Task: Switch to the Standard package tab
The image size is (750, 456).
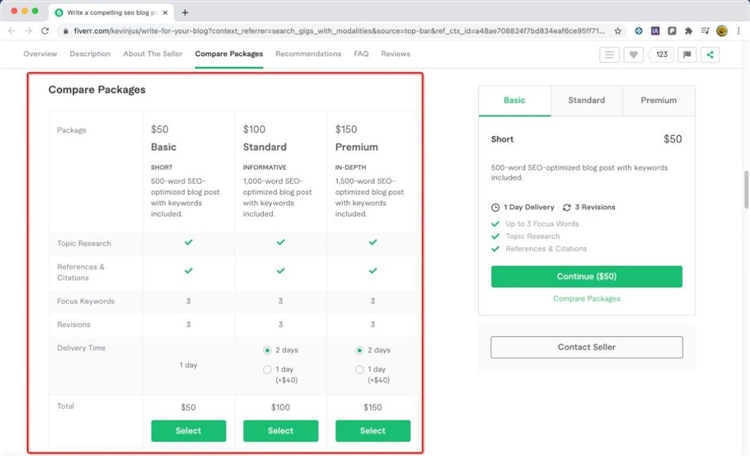Action: coord(586,100)
